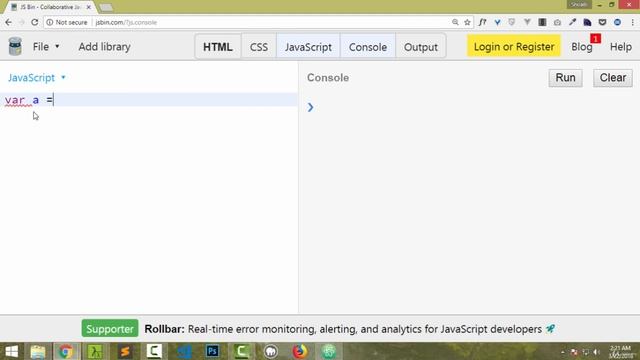Image resolution: width=640 pixels, height=360 pixels.
Task: Click the Not secure site info icon
Action: coord(50,22)
